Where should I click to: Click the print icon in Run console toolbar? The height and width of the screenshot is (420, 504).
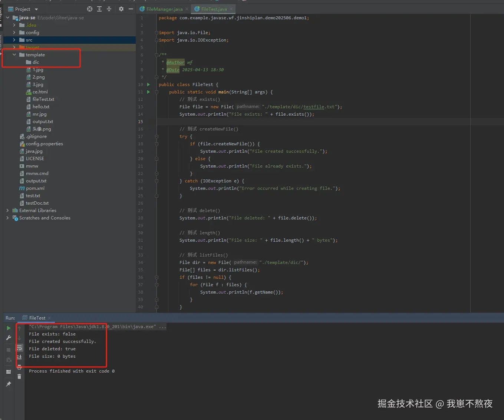click(19, 368)
